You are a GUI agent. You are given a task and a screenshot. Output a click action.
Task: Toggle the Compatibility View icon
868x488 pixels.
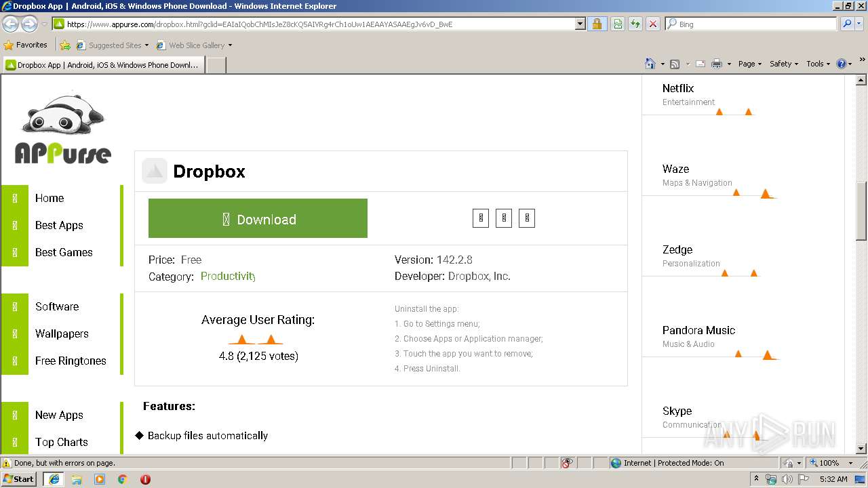click(x=618, y=24)
